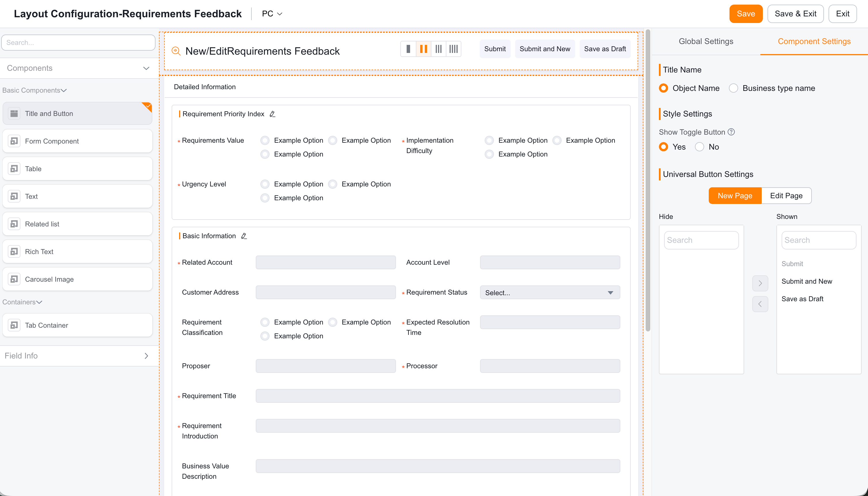
Task: Select the two-column layout icon
Action: pos(423,49)
